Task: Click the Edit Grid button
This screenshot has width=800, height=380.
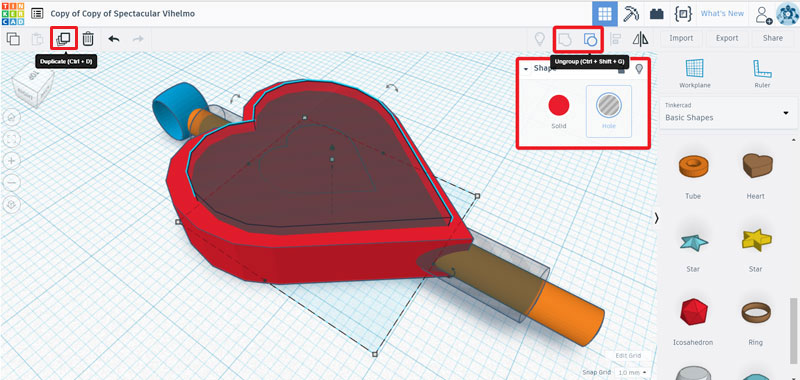Action: tap(628, 356)
